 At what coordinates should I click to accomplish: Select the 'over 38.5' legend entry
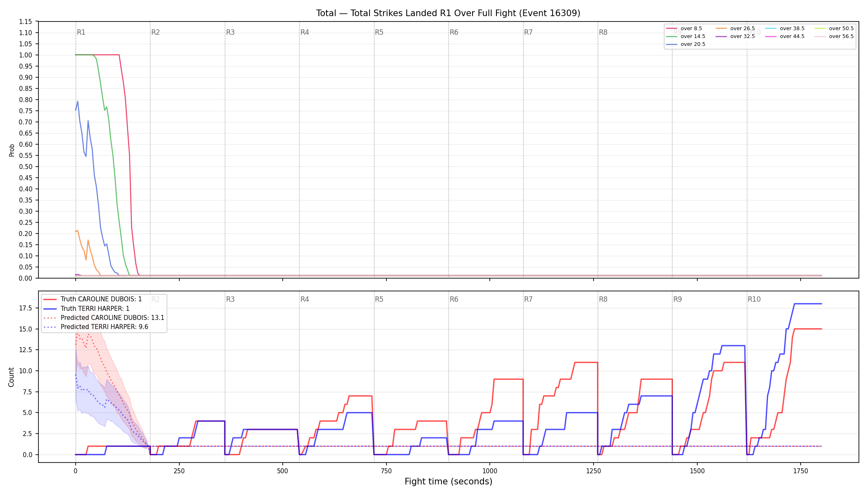point(785,29)
